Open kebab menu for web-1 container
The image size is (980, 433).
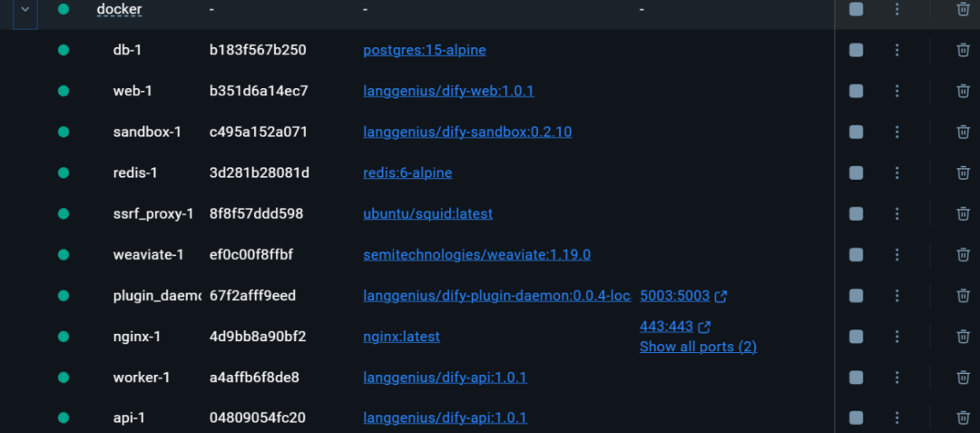tap(897, 91)
